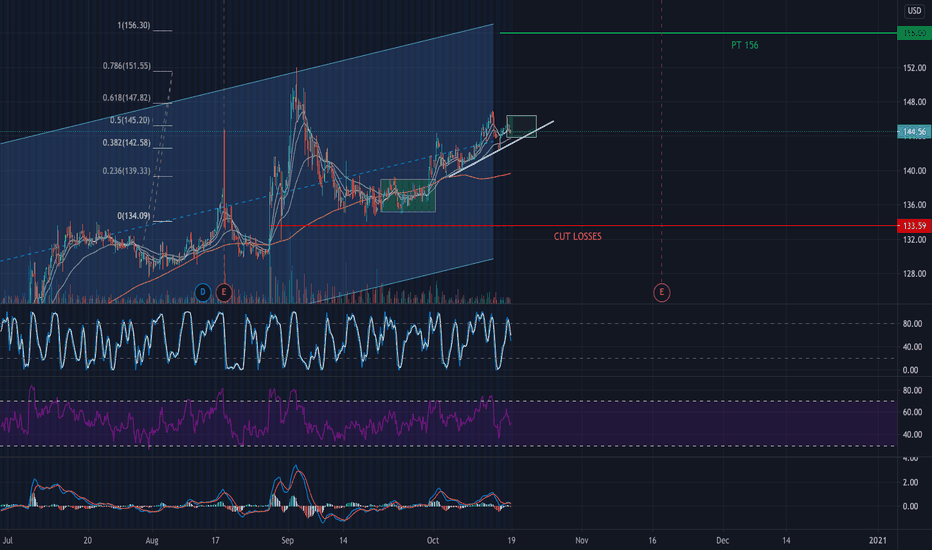Screen dimensions: 932x550
Task: Click 136.00 on the price axis
Action: (x=914, y=205)
